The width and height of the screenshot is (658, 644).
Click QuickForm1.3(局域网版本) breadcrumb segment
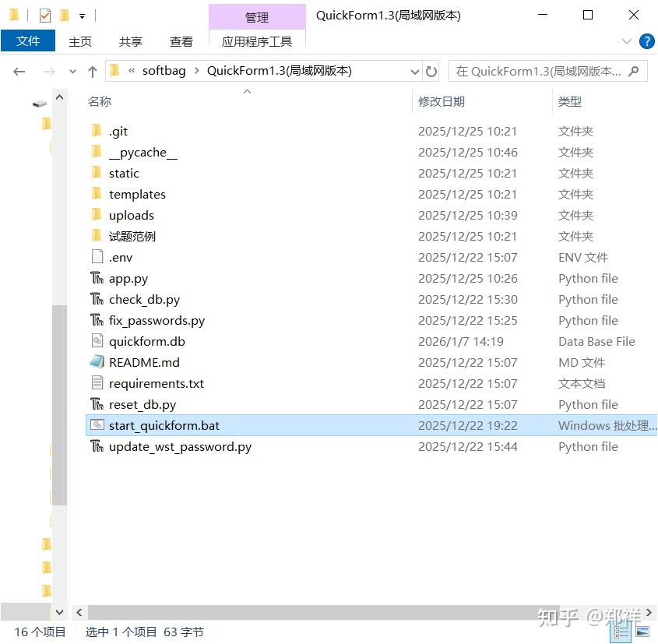pos(279,71)
